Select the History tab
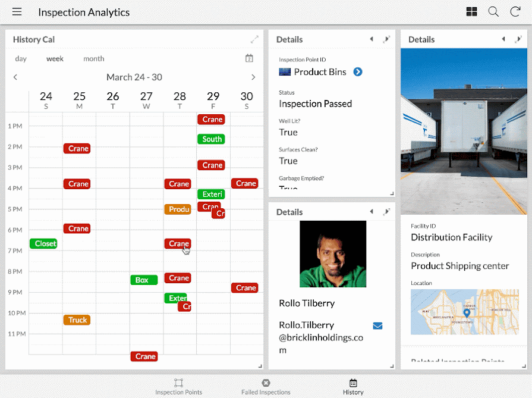The image size is (532, 398). click(x=353, y=384)
